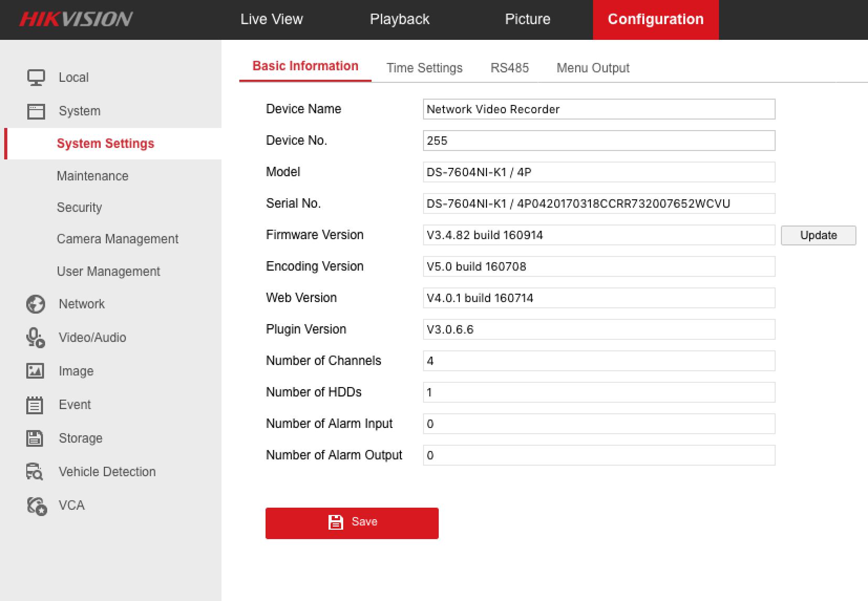This screenshot has width=868, height=601.
Task: Click the firmware Update button
Action: (x=818, y=235)
